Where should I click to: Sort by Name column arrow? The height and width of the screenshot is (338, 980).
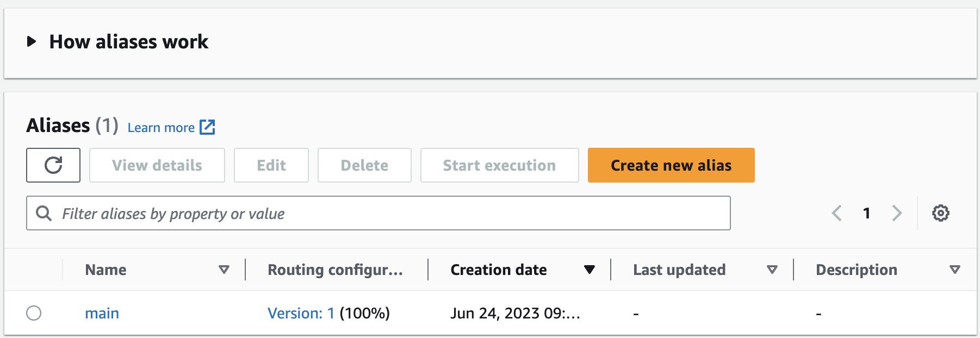pyautogui.click(x=224, y=270)
